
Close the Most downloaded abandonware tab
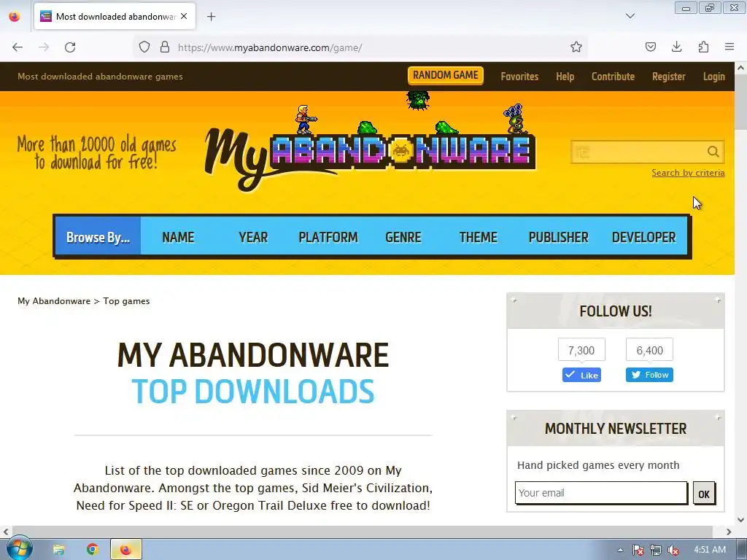point(184,16)
